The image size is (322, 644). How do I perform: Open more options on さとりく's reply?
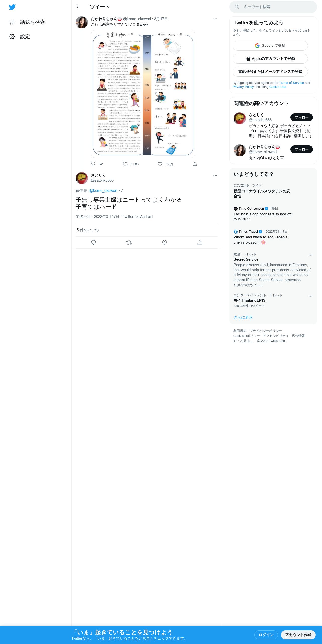[215, 175]
